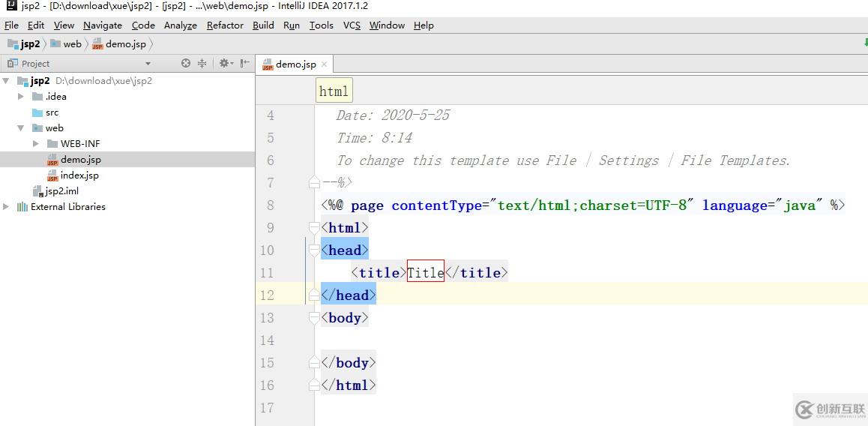Image resolution: width=868 pixels, height=426 pixels.
Task: Open the File menu
Action: pos(12,25)
